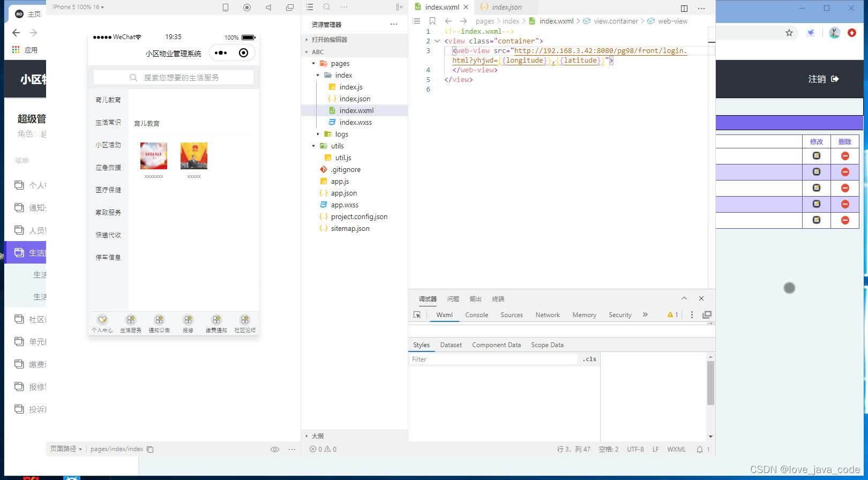Open project.config.json file
Image resolution: width=868 pixels, height=480 pixels.
359,216
